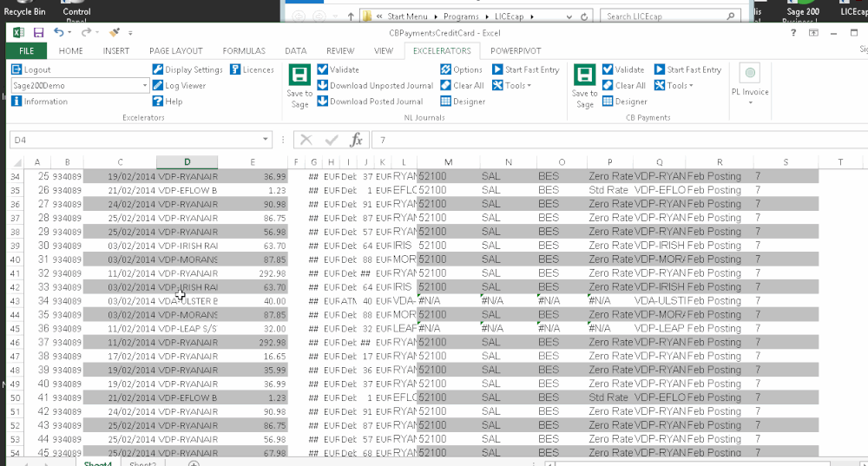Image resolution: width=868 pixels, height=466 pixels.
Task: Click the Help icon in Excelerators group
Action: [158, 102]
